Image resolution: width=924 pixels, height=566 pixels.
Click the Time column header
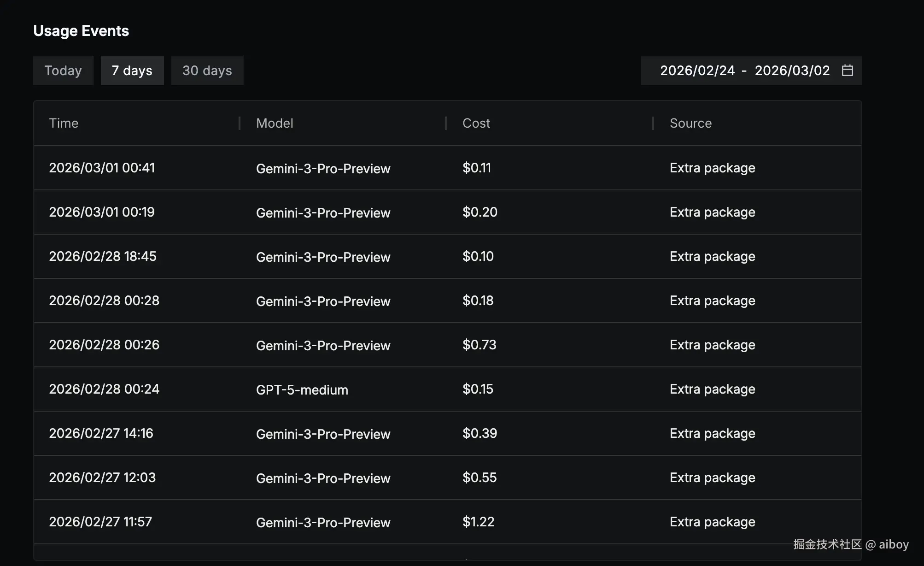[x=64, y=123]
